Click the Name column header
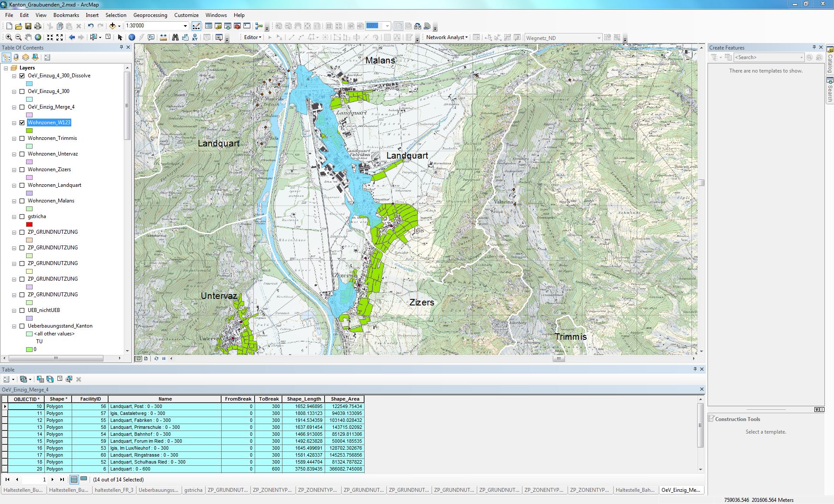Screen dimensions: 834x504 coord(165,399)
